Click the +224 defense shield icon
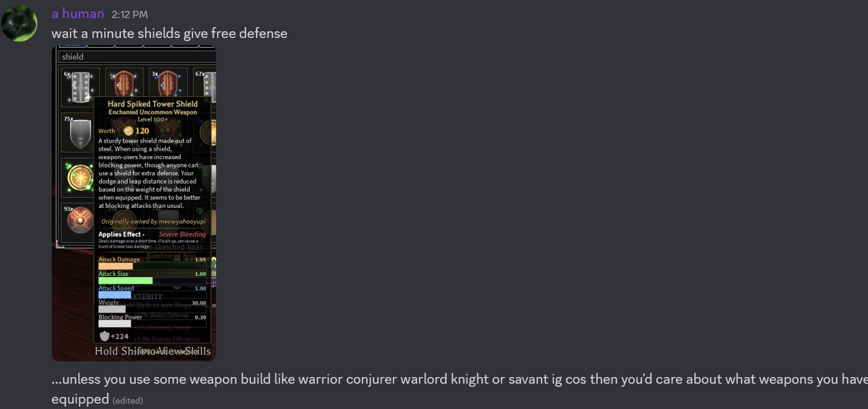The width and height of the screenshot is (868, 409). tap(105, 336)
